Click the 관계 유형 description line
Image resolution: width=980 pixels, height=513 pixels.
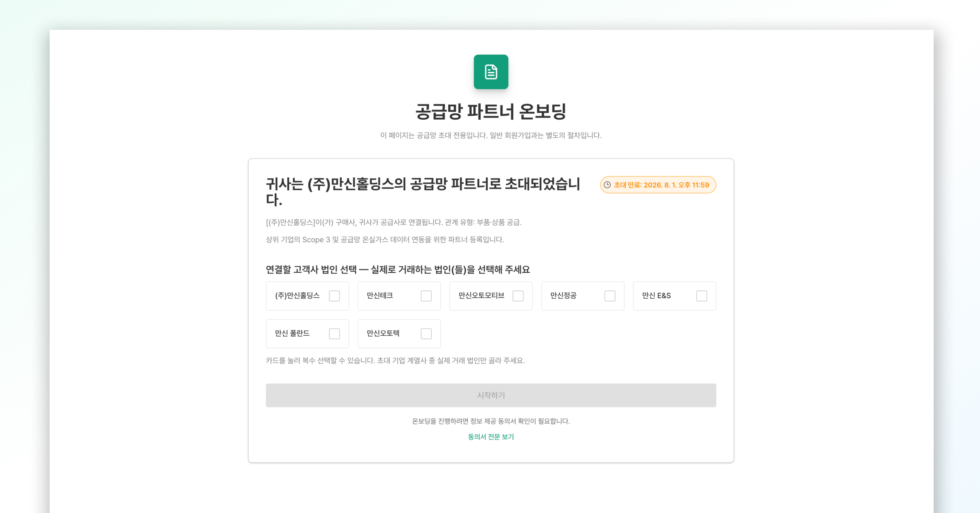coord(394,223)
